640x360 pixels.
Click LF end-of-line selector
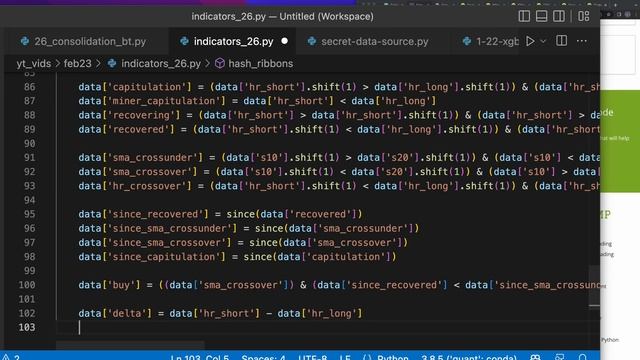345,358
